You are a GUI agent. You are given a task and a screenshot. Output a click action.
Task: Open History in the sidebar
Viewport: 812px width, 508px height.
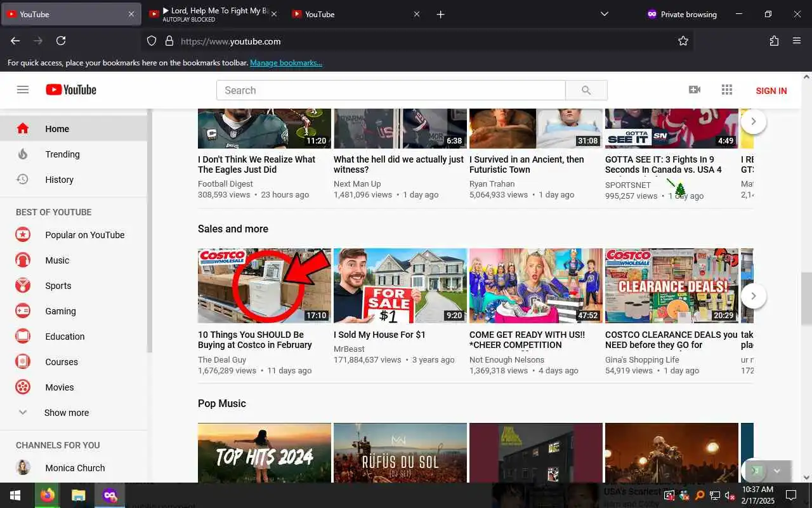[x=74, y=180]
